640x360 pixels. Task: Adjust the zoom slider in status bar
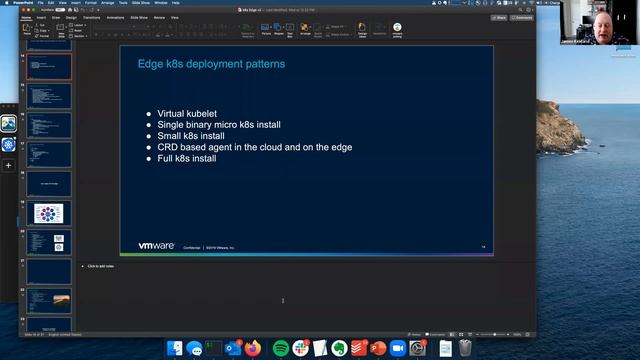click(495, 335)
